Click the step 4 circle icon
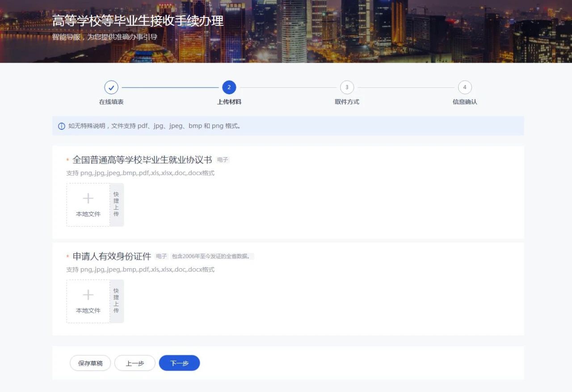 pos(465,88)
